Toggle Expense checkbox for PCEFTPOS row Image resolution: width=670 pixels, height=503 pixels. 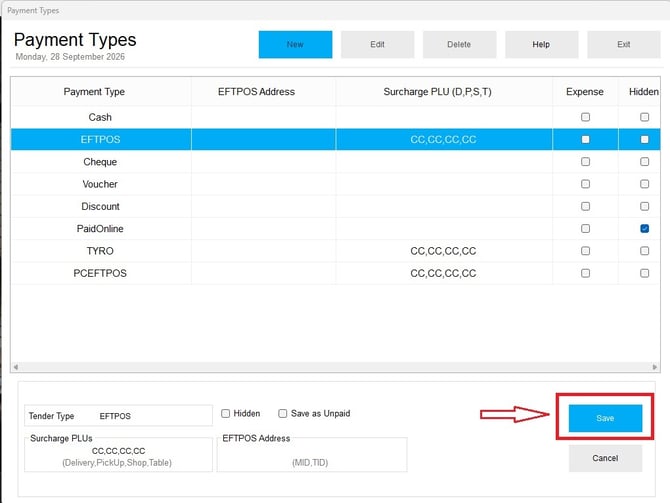click(585, 273)
